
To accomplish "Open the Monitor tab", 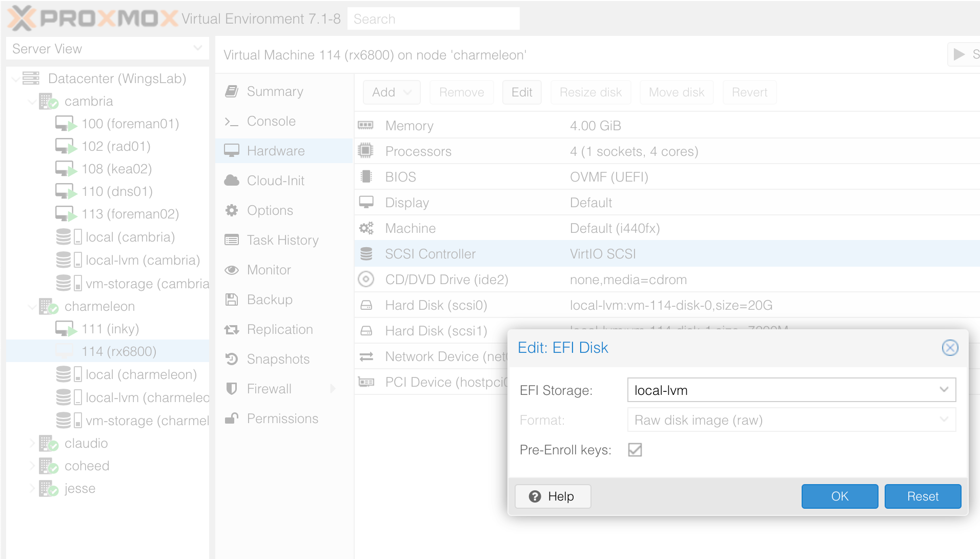I will pos(284,270).
